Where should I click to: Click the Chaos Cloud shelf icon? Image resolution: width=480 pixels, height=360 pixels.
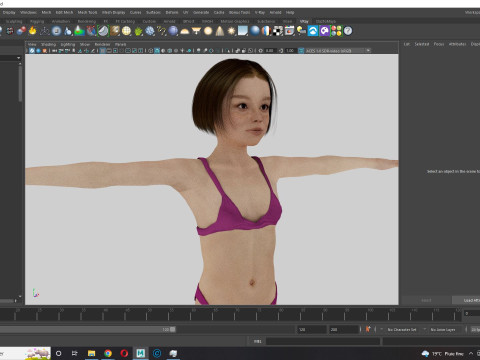pyautogui.click(x=313, y=31)
